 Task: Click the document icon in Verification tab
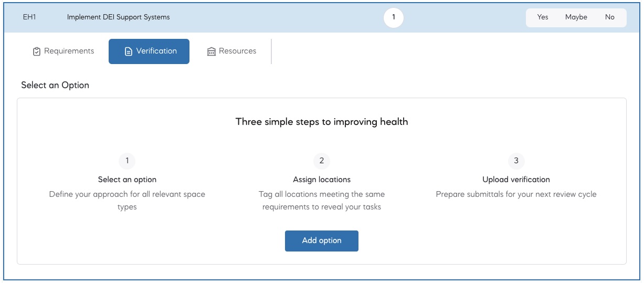128,51
